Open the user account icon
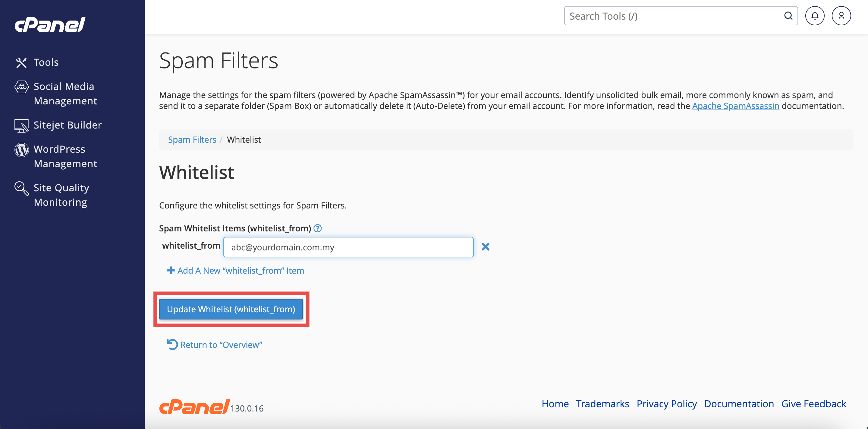Screen dimensions: 868x429 [841, 16]
